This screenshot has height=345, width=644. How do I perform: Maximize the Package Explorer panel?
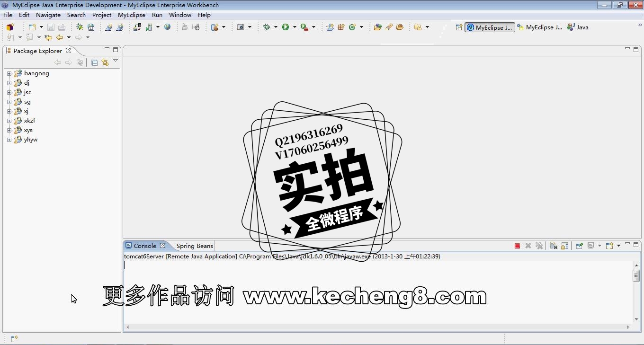coord(115,49)
